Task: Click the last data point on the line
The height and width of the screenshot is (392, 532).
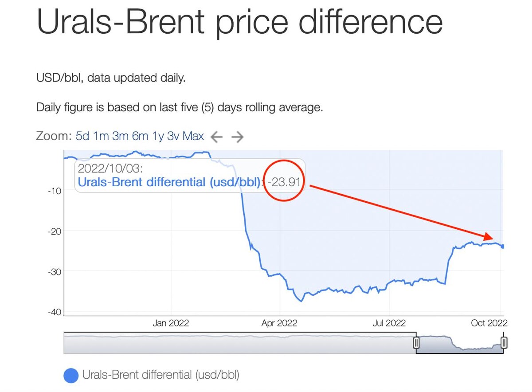Action: click(503, 246)
